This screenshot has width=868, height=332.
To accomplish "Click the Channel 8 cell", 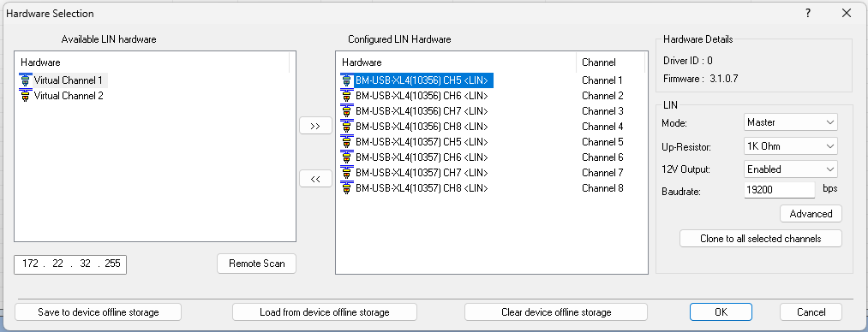I will tap(602, 188).
